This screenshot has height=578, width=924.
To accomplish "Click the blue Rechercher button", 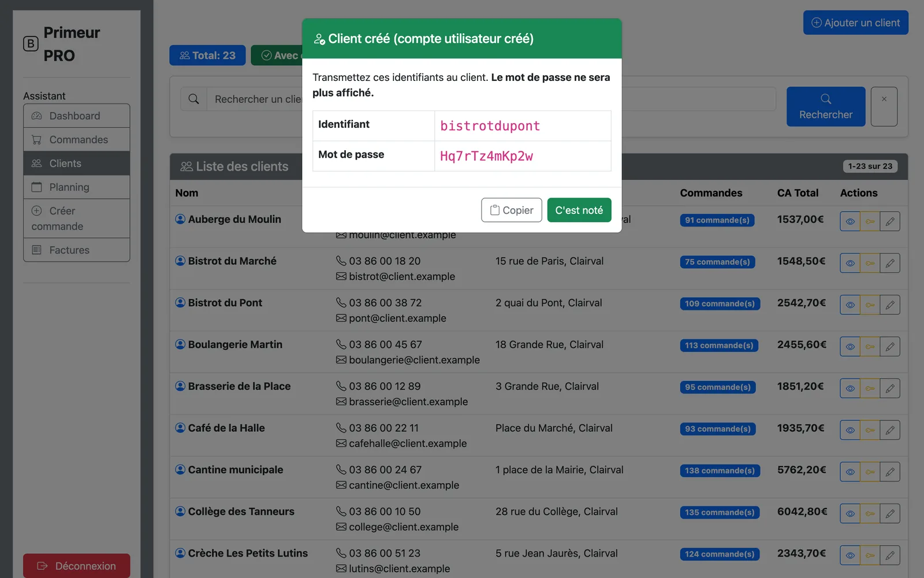I will [825, 106].
